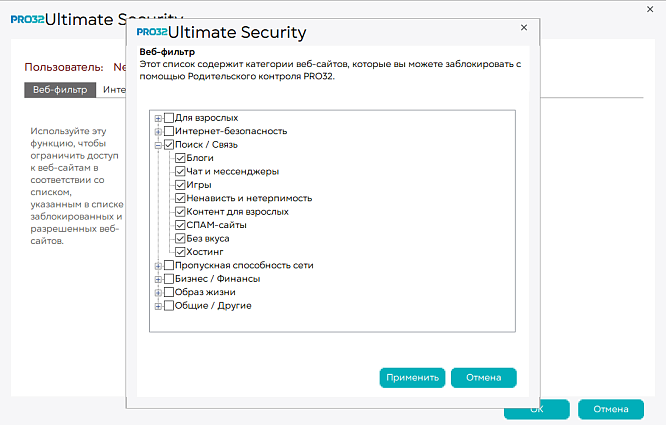Uncheck Контент для взрослых checkbox

click(x=180, y=212)
